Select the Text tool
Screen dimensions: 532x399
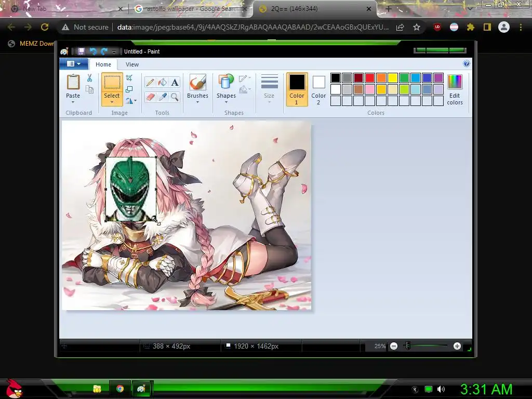tap(175, 83)
